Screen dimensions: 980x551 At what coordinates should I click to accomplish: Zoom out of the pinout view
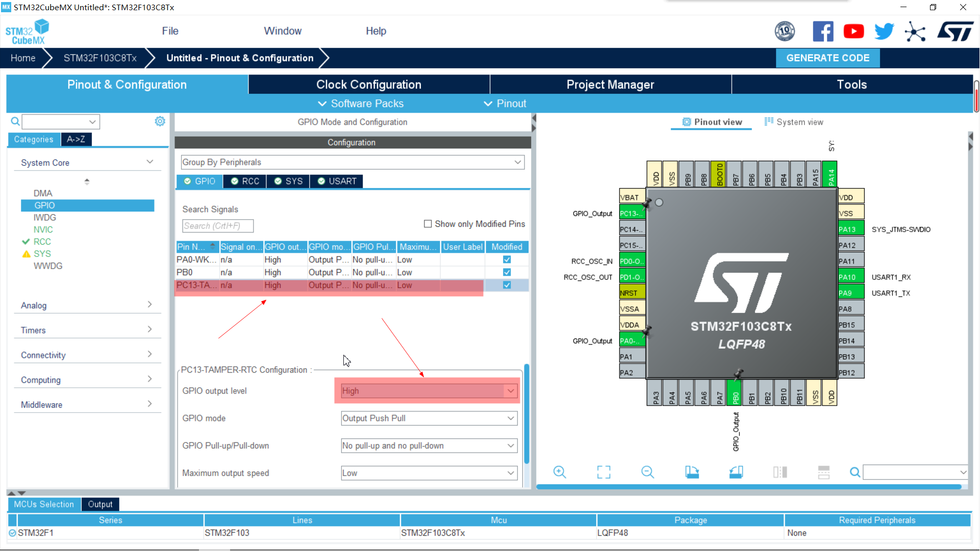[647, 472]
